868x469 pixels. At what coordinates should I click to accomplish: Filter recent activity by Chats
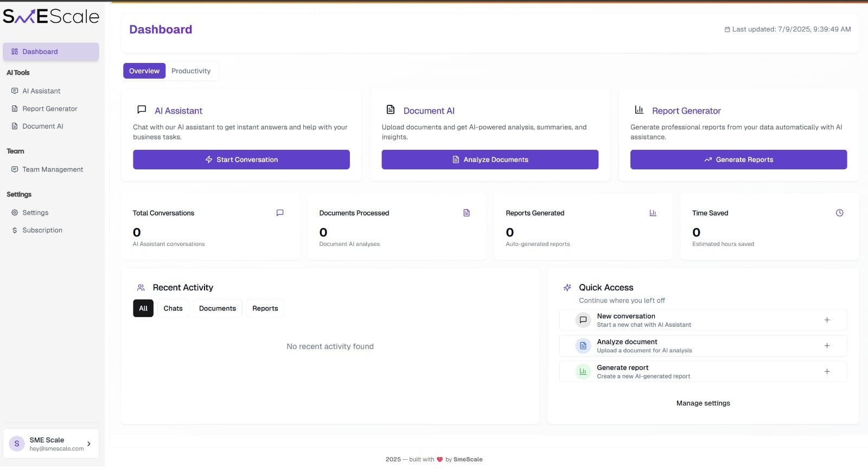(173, 308)
